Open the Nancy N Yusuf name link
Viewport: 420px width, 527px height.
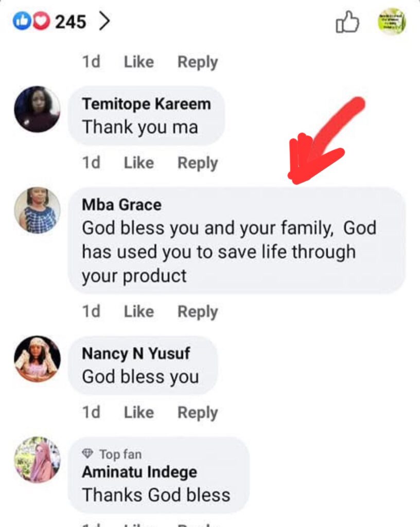pos(136,354)
